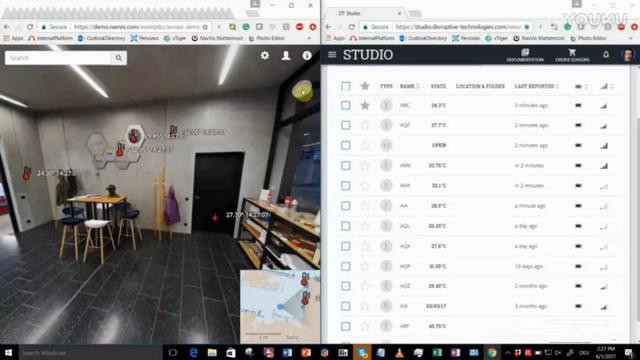The width and height of the screenshot is (640, 360).
Task: Click the NavVis search input field
Action: click(x=58, y=58)
